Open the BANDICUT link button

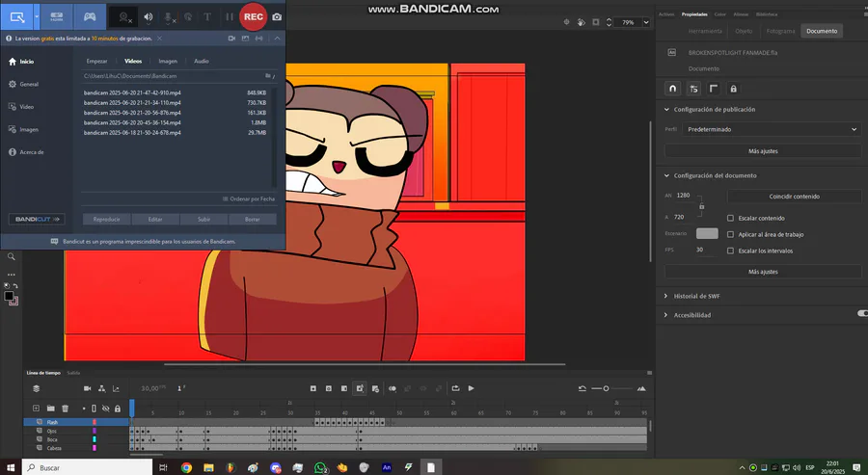[x=37, y=219]
